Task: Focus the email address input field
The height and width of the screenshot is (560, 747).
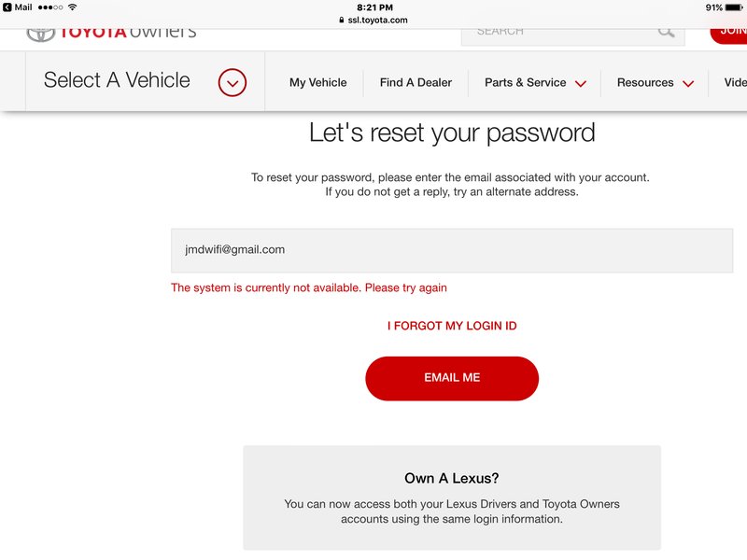Action: 452,250
